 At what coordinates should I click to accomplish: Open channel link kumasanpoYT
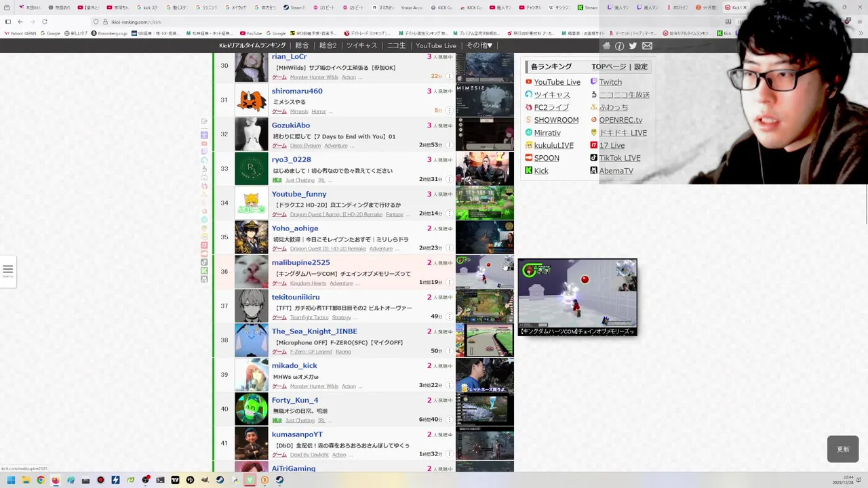click(297, 434)
